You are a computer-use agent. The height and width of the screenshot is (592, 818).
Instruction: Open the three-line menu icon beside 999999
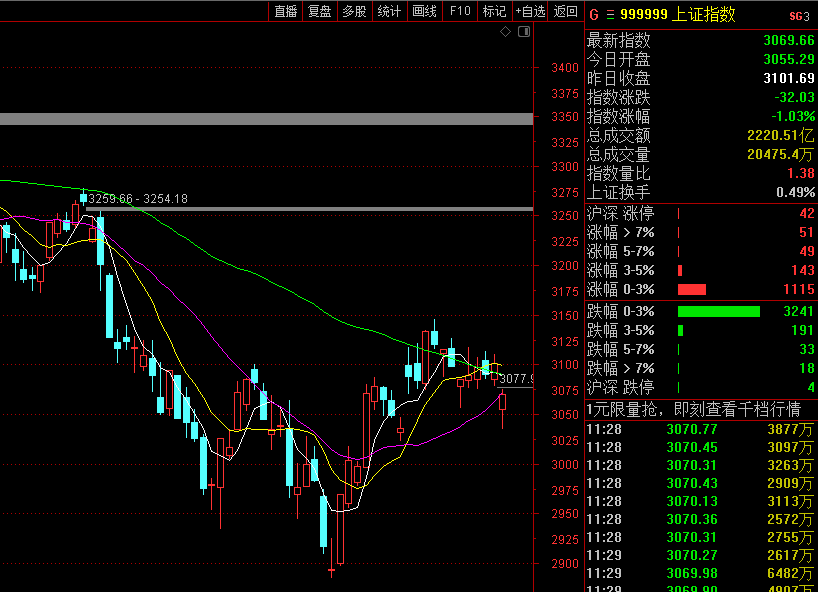pyautogui.click(x=610, y=15)
